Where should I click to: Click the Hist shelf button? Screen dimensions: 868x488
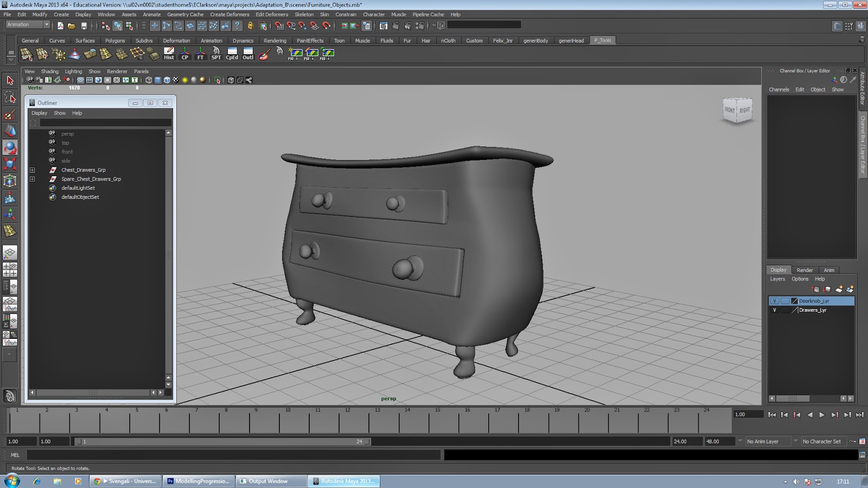click(x=169, y=53)
